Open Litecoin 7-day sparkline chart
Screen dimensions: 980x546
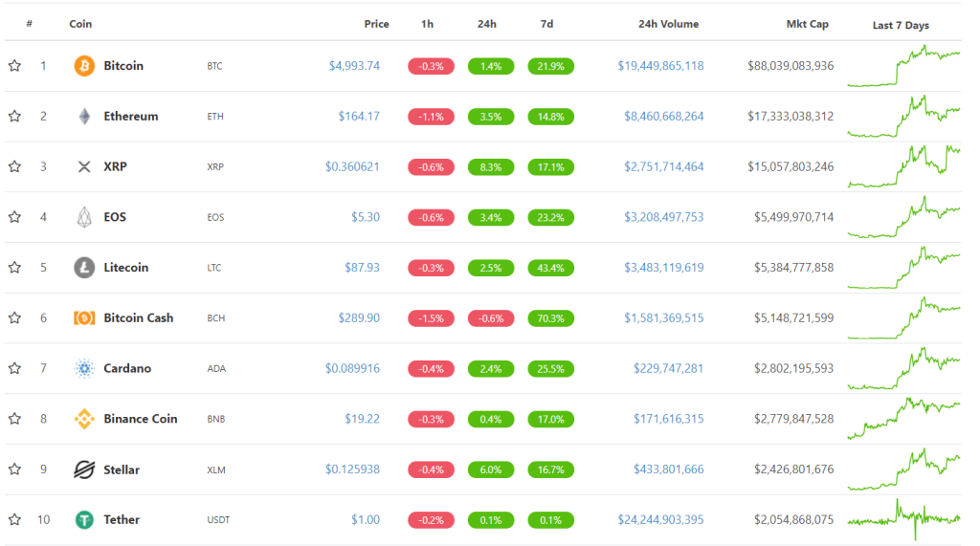(x=903, y=267)
